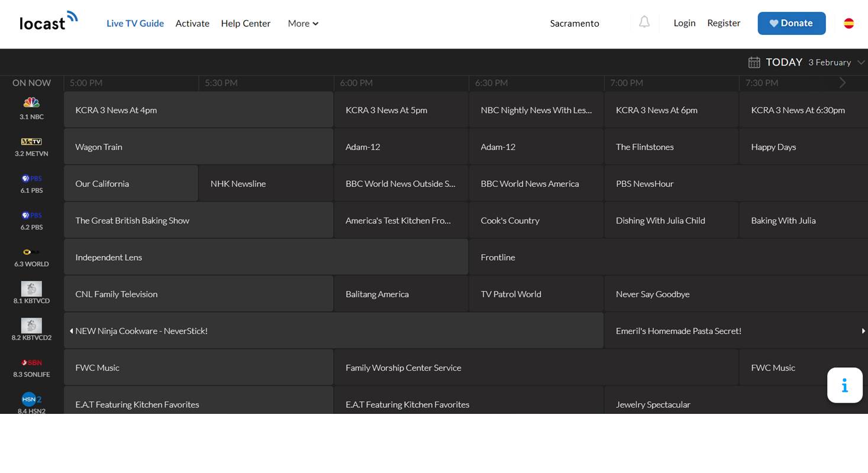868x473 pixels.
Task: Open the Live TV Guide tab
Action: pos(135,24)
